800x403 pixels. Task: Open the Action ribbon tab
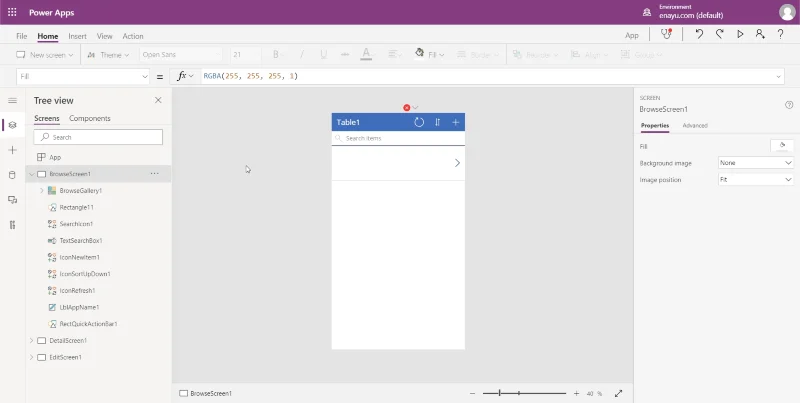(x=133, y=36)
